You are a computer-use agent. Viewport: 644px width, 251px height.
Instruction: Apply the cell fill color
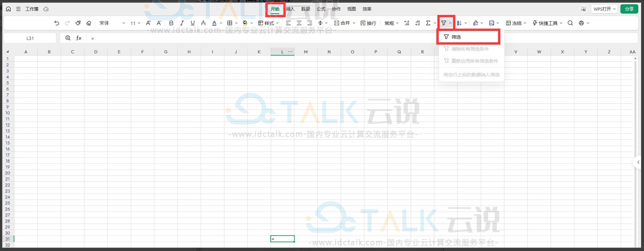pos(245,23)
